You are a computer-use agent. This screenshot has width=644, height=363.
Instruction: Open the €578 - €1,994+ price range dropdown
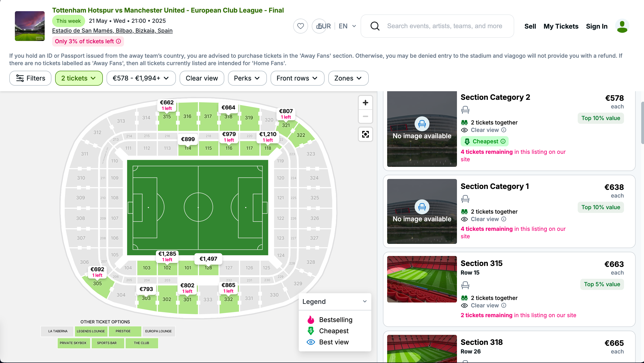141,78
